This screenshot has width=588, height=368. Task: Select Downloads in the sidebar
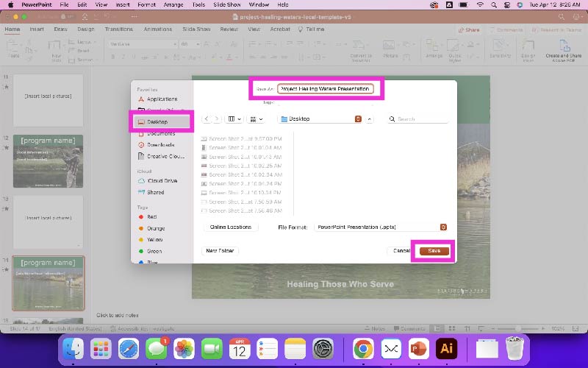[x=161, y=145]
